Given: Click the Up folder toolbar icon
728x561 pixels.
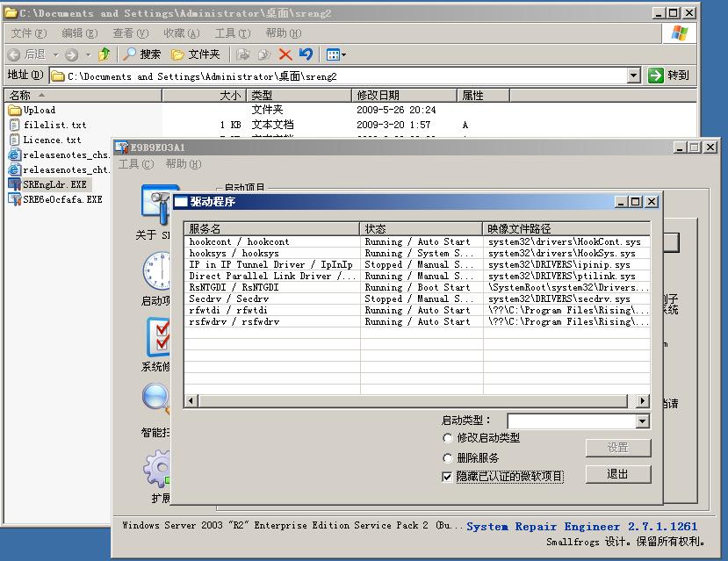Looking at the screenshot, I should pos(105,54).
